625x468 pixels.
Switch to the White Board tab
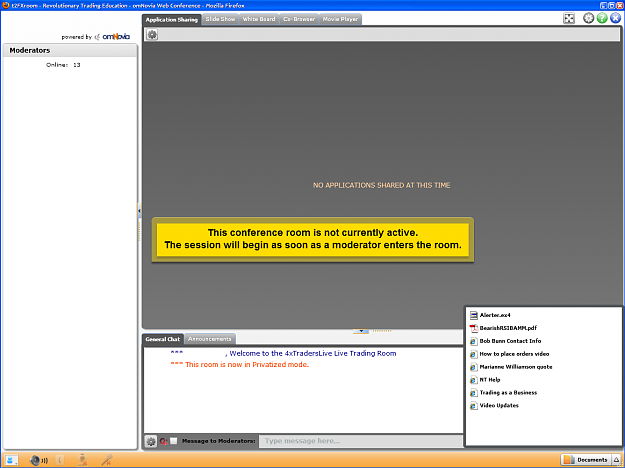pyautogui.click(x=259, y=19)
